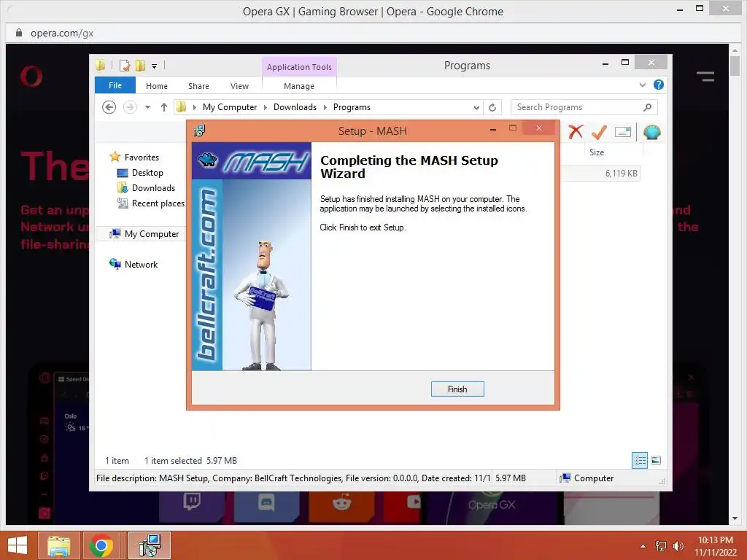Viewport: 747px width, 560px height.
Task: Select Desktop in navigation pane
Action: [x=147, y=172]
